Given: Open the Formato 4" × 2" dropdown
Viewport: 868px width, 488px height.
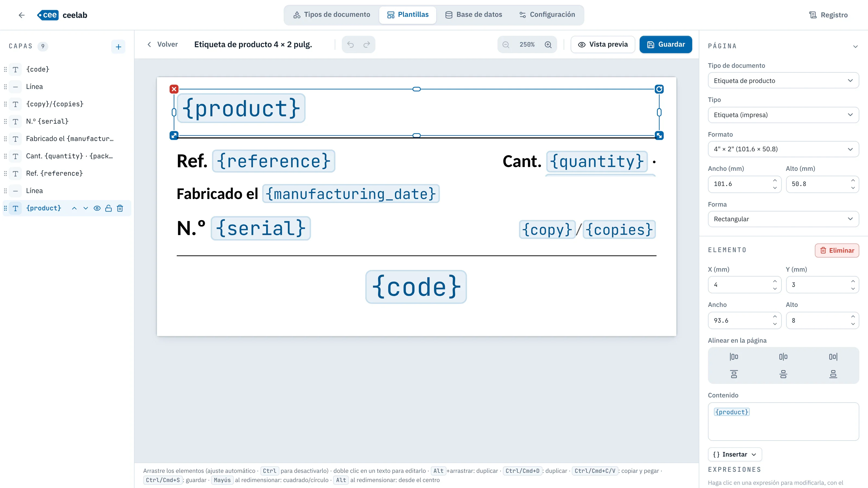Looking at the screenshot, I should click(783, 149).
